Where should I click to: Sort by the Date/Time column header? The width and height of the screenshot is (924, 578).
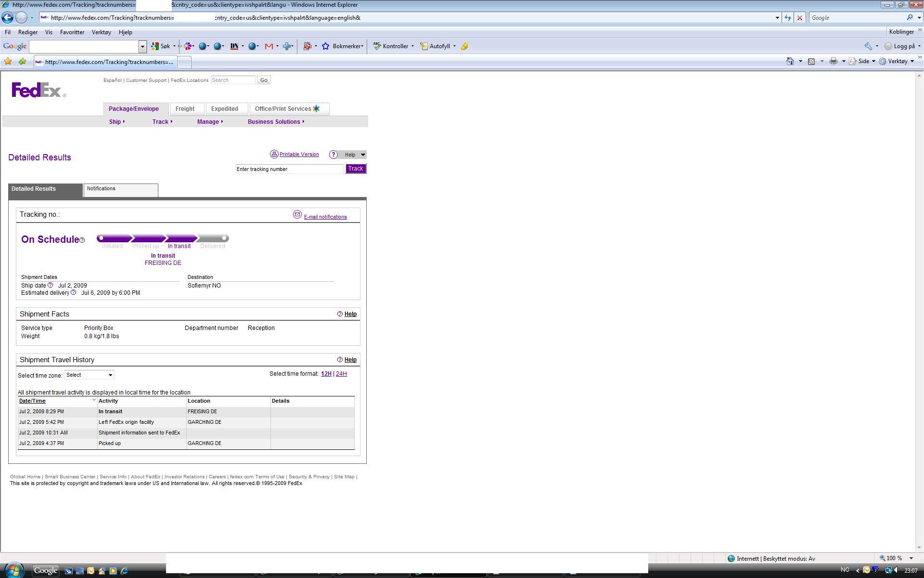point(32,401)
